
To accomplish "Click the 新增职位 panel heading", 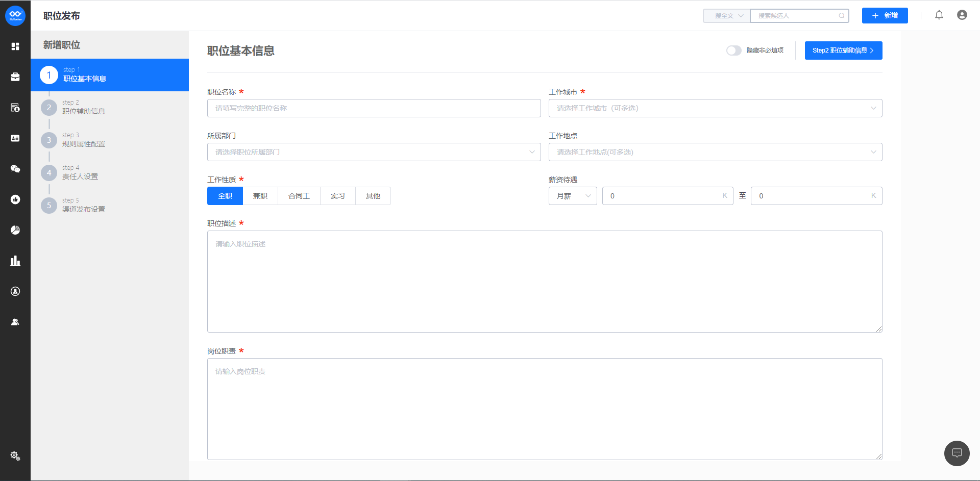I will click(x=62, y=45).
